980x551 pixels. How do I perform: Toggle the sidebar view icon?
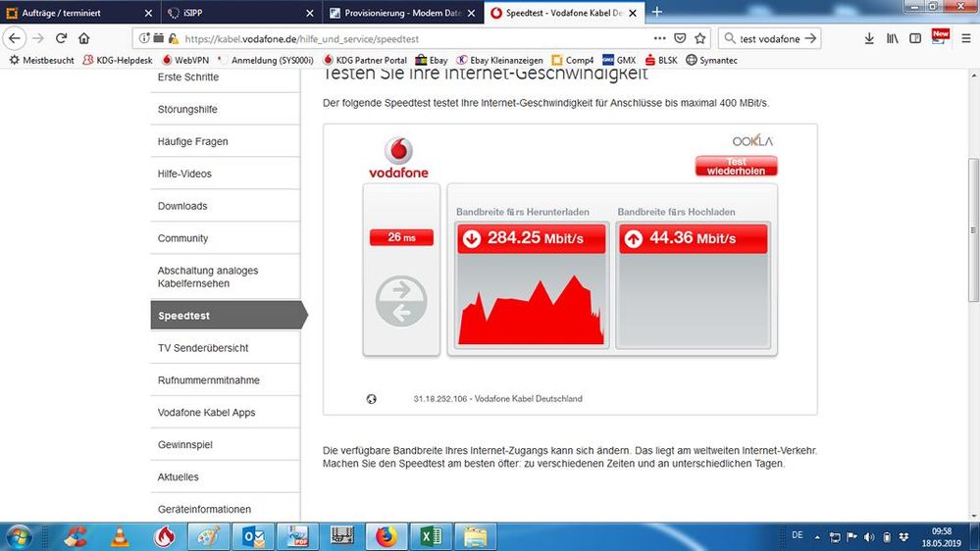pos(915,38)
